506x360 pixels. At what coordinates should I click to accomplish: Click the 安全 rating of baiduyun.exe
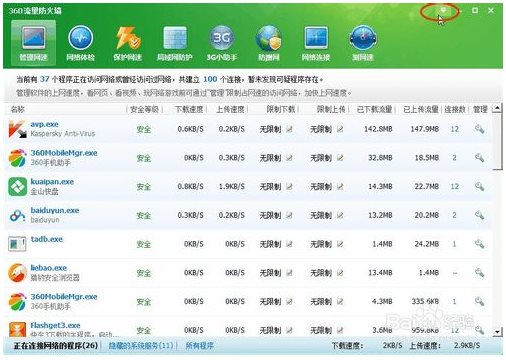[144, 216]
